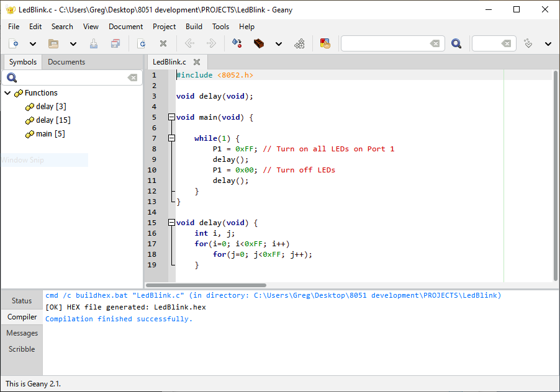560x392 pixels.
Task: Collapse the main function fold marker
Action: click(x=172, y=117)
